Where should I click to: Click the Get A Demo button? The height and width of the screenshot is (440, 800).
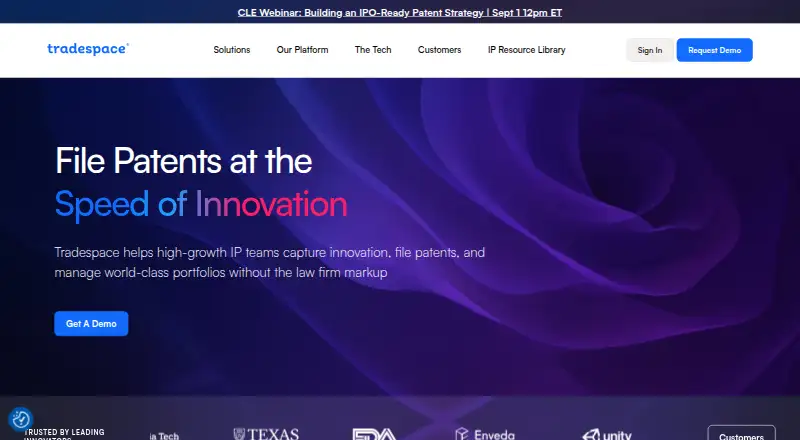[x=91, y=324]
